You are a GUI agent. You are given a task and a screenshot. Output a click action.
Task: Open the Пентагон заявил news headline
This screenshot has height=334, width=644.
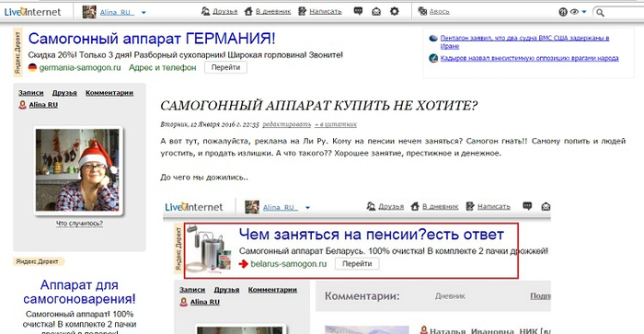(524, 42)
